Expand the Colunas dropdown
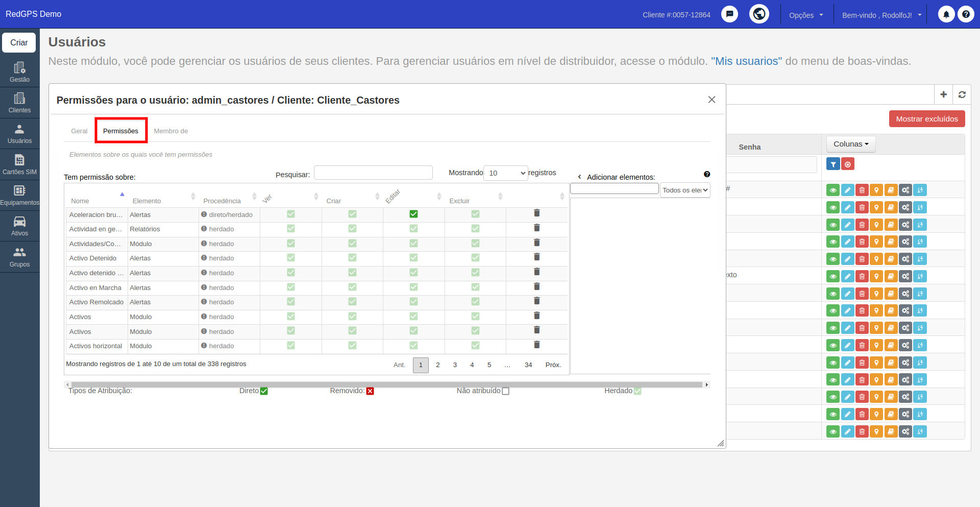The height and width of the screenshot is (507, 980). [851, 144]
